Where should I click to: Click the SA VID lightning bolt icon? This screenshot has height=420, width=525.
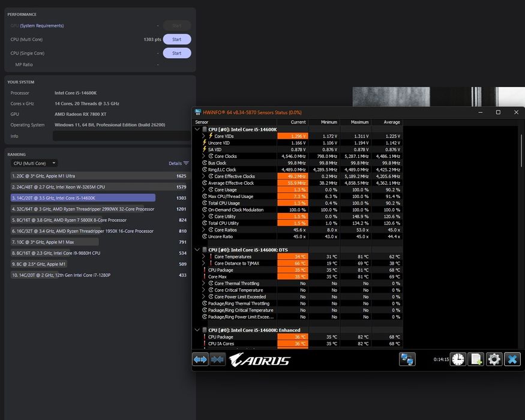205,149
